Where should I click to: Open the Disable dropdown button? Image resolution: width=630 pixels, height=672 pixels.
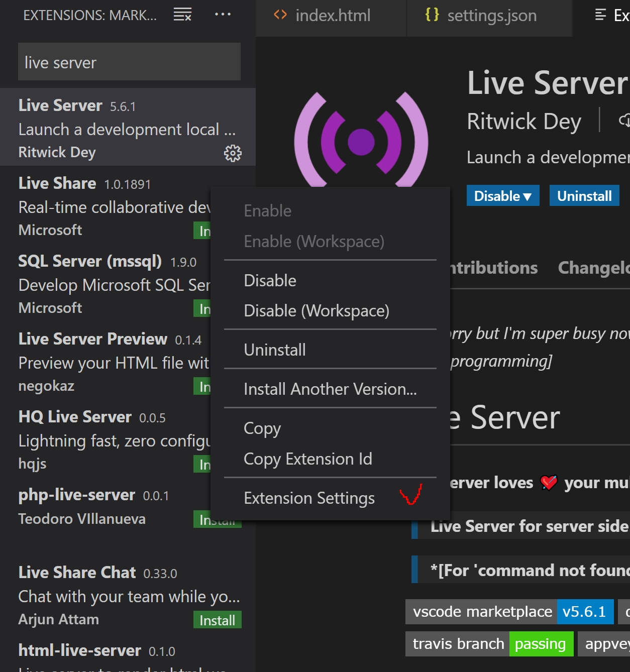tap(503, 195)
